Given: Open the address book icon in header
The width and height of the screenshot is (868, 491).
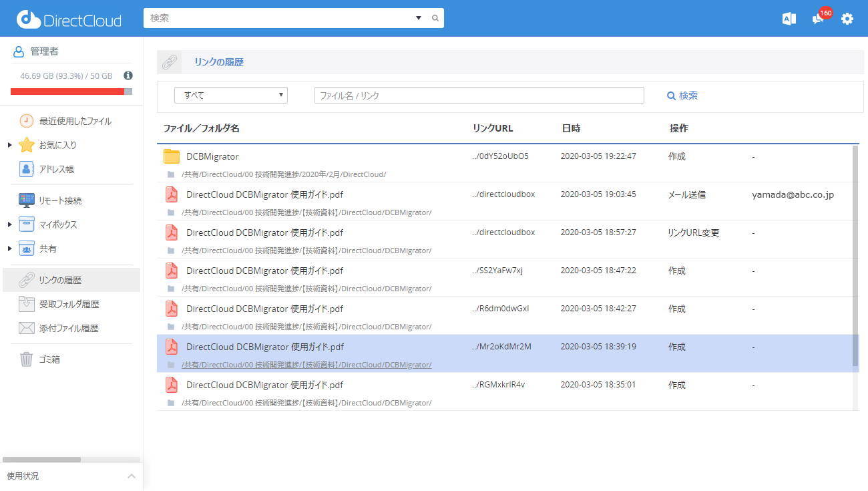Looking at the screenshot, I should click(789, 19).
